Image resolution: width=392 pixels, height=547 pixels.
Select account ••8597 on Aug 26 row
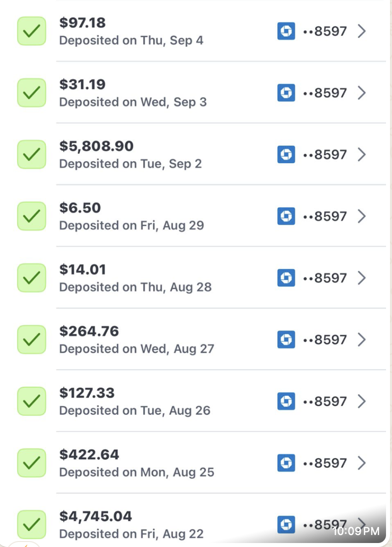325,401
